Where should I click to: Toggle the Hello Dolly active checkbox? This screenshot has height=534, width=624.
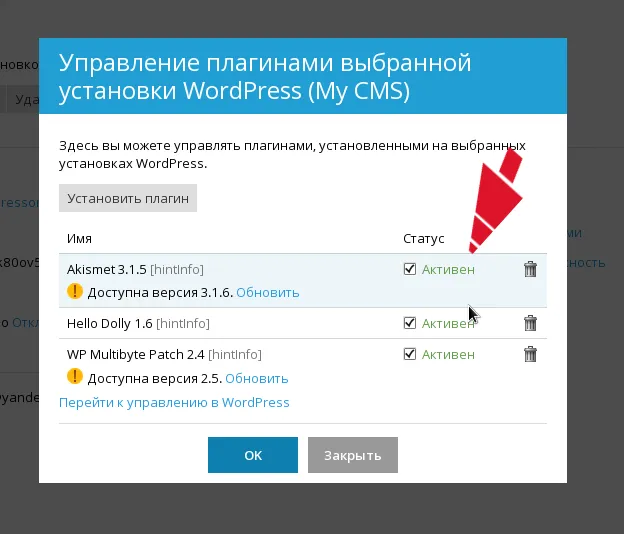(x=410, y=323)
